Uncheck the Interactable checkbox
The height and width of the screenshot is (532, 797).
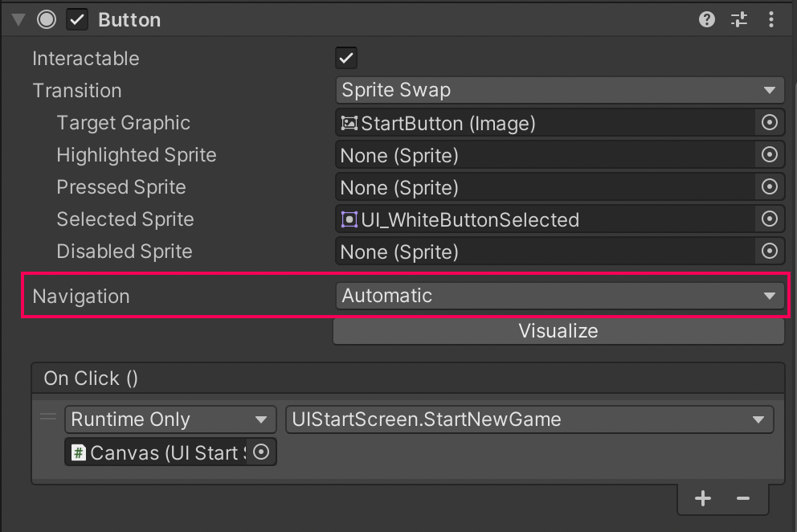coord(346,58)
